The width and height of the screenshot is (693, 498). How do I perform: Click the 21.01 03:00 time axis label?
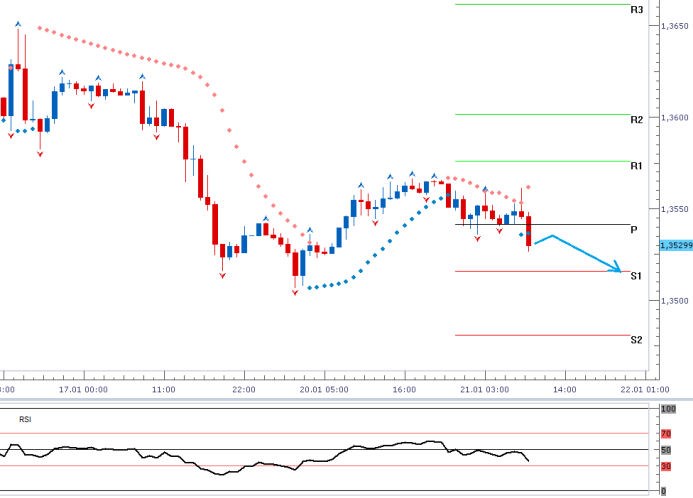pyautogui.click(x=484, y=390)
